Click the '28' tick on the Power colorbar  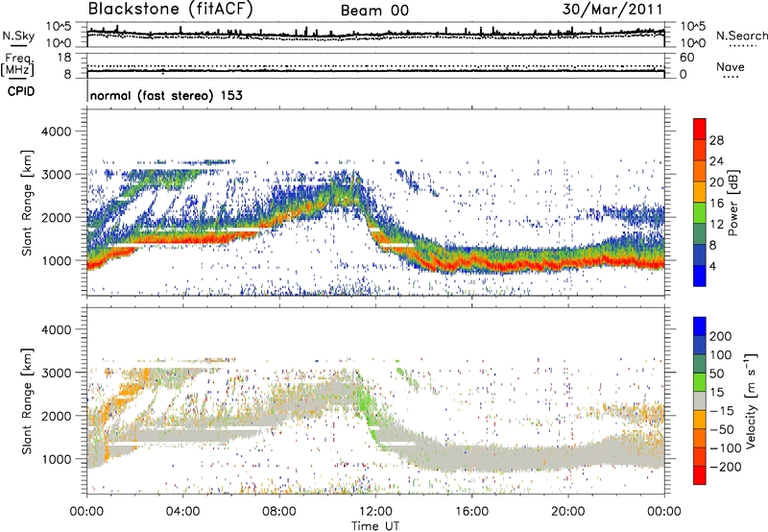716,140
